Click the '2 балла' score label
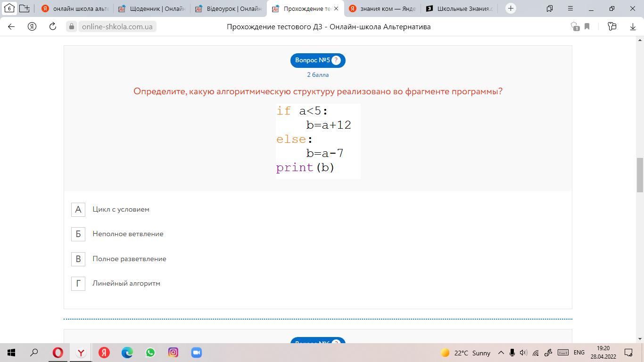Image resolution: width=644 pixels, height=362 pixels. click(x=318, y=75)
